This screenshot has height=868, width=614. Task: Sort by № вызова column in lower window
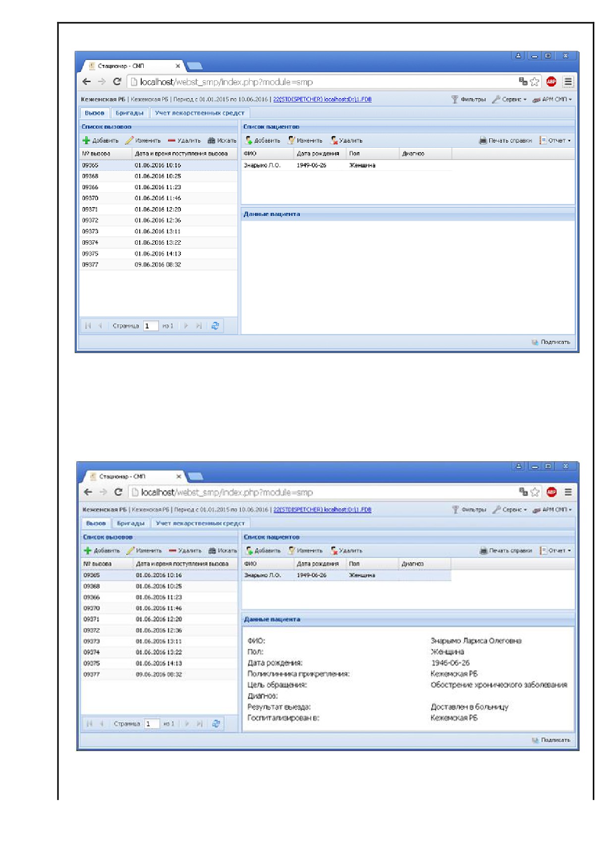coord(107,564)
